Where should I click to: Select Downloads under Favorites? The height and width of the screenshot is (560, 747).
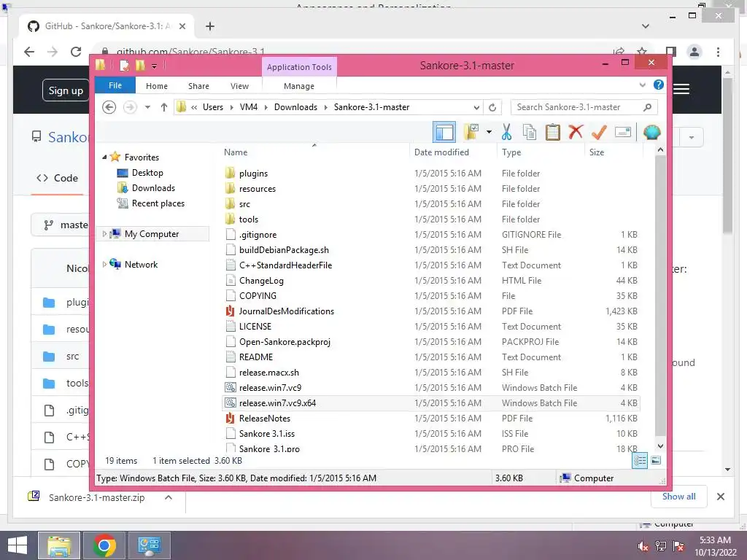click(153, 188)
